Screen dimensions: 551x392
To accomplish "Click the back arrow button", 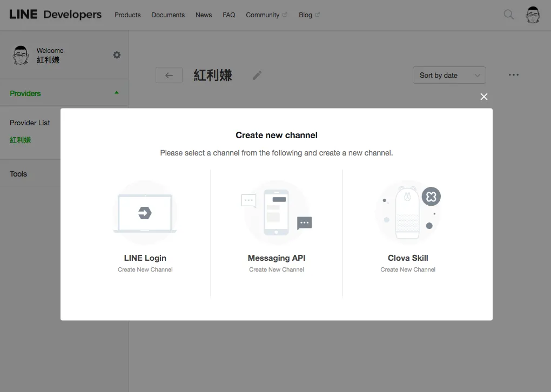I will click(x=169, y=76).
